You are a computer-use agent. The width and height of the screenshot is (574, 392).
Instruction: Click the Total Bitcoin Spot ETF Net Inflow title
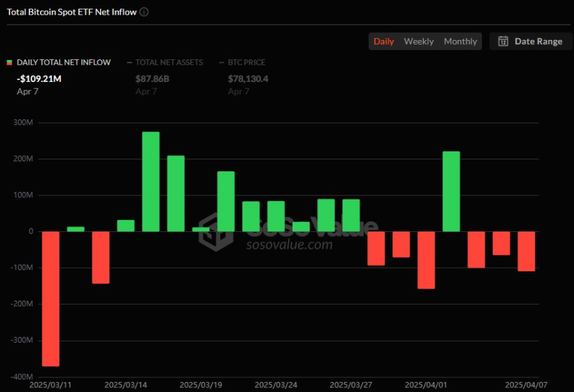click(71, 12)
